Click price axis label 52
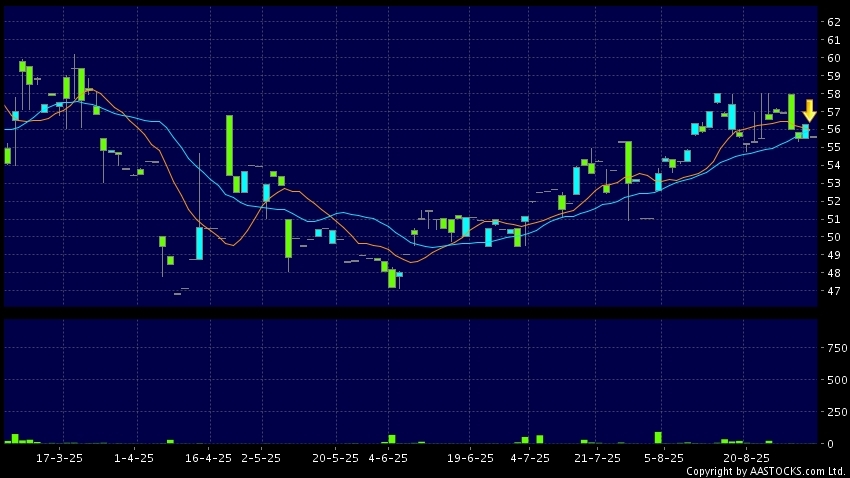 pyautogui.click(x=834, y=201)
